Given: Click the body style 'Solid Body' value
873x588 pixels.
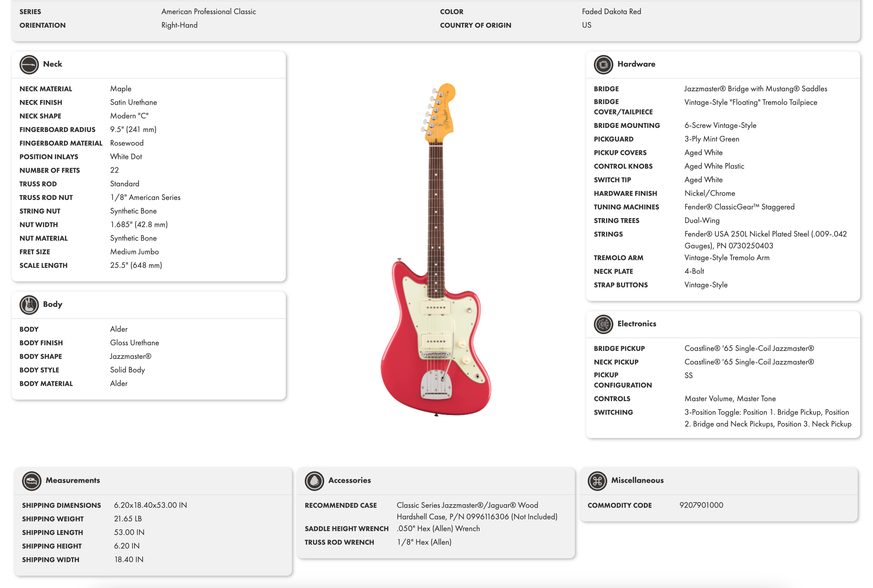Looking at the screenshot, I should 127,370.
